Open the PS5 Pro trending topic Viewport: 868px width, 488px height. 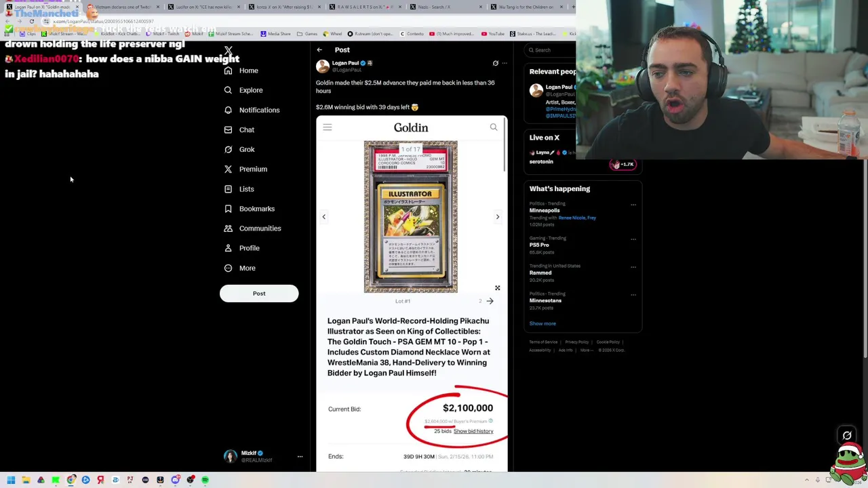click(539, 245)
